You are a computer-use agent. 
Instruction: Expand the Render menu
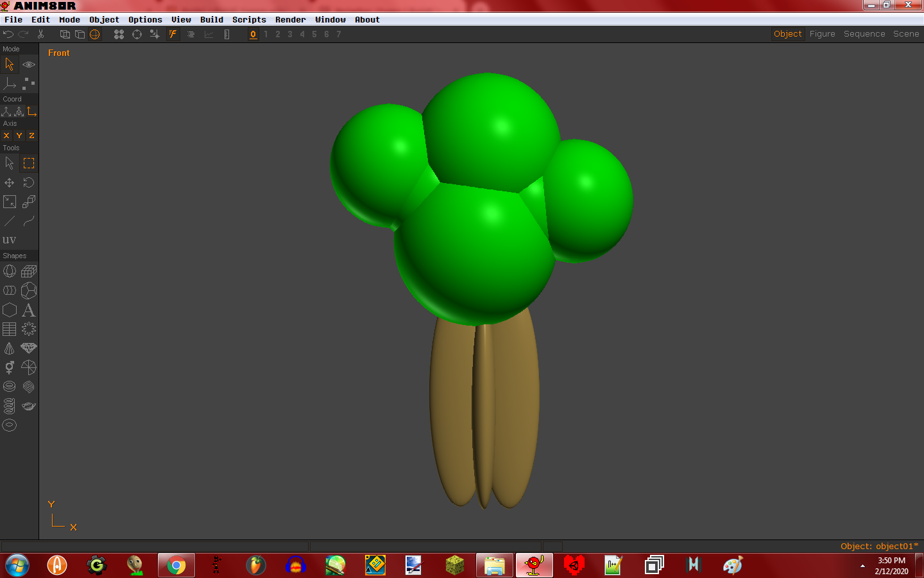290,20
